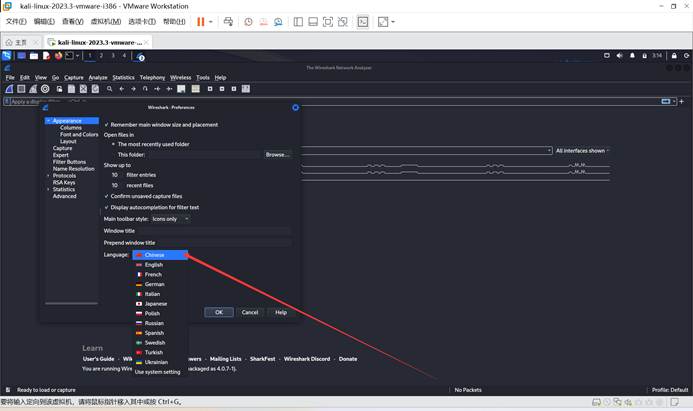The width and height of the screenshot is (693, 411).
Task: Choose Japanese in language list
Action: tap(161, 304)
